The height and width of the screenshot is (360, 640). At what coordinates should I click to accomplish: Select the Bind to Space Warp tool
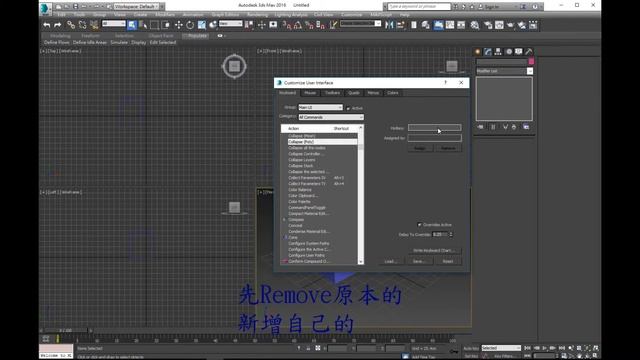[94, 25]
